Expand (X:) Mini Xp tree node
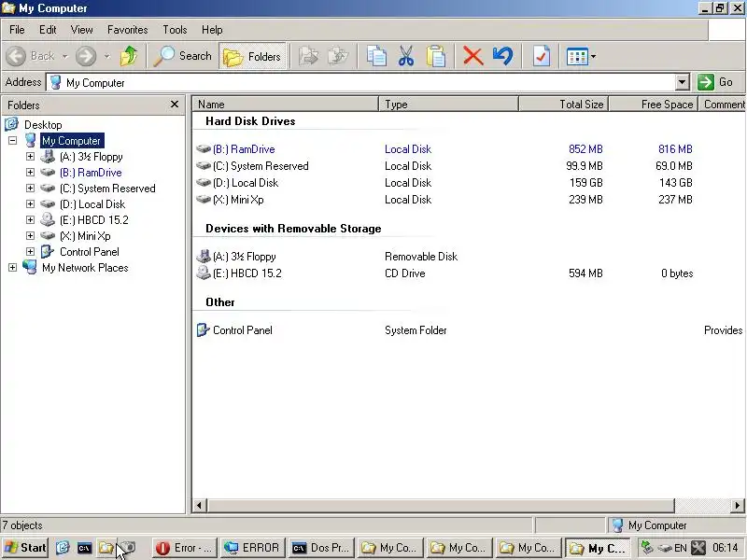This screenshot has height=560, width=747. (30, 236)
